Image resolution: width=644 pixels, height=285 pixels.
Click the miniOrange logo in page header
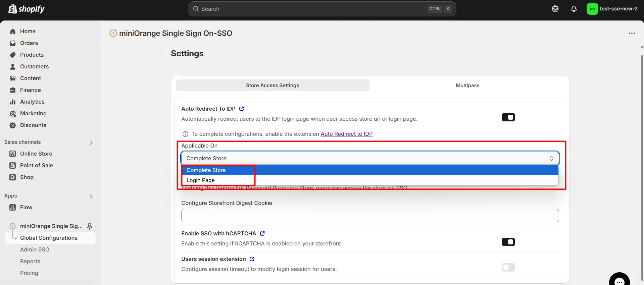coord(113,33)
